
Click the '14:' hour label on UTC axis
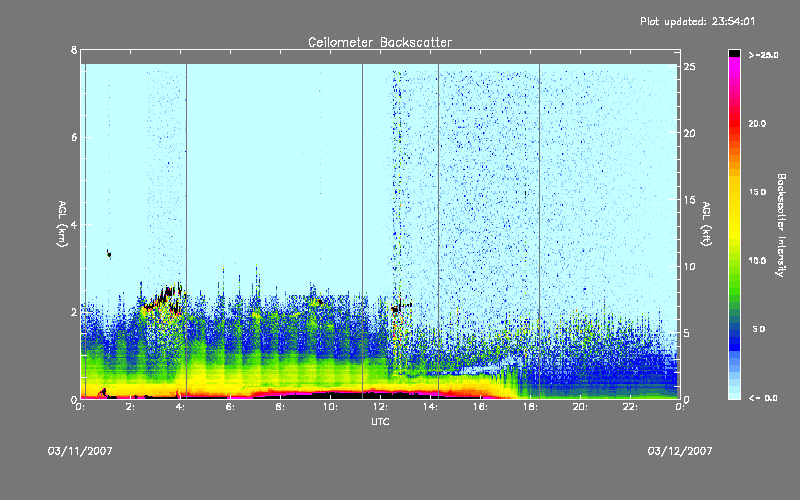(430, 407)
